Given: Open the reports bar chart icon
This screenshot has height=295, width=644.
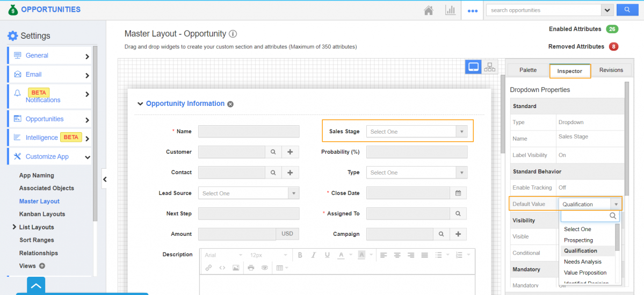Looking at the screenshot, I should [450, 10].
